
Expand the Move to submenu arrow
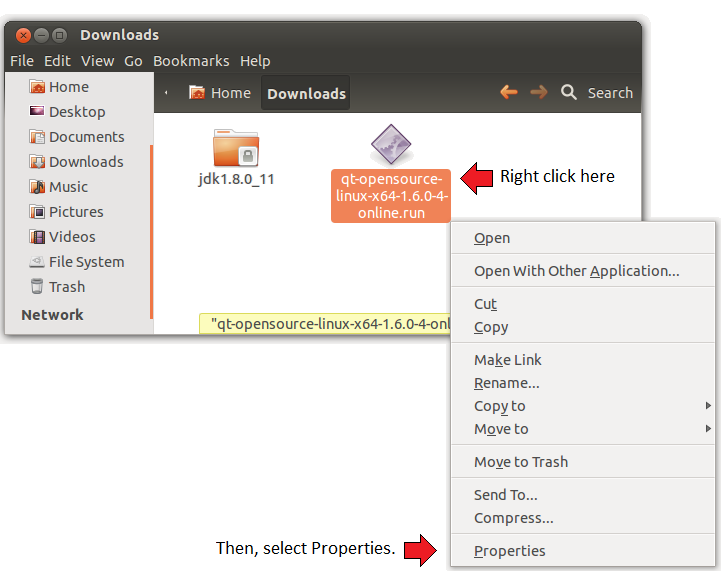708,428
